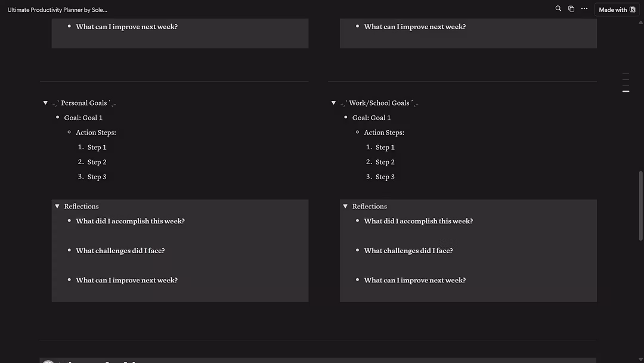Click the scrollbar up arrow
Viewport: 644px width, 363px height.
[641, 21]
